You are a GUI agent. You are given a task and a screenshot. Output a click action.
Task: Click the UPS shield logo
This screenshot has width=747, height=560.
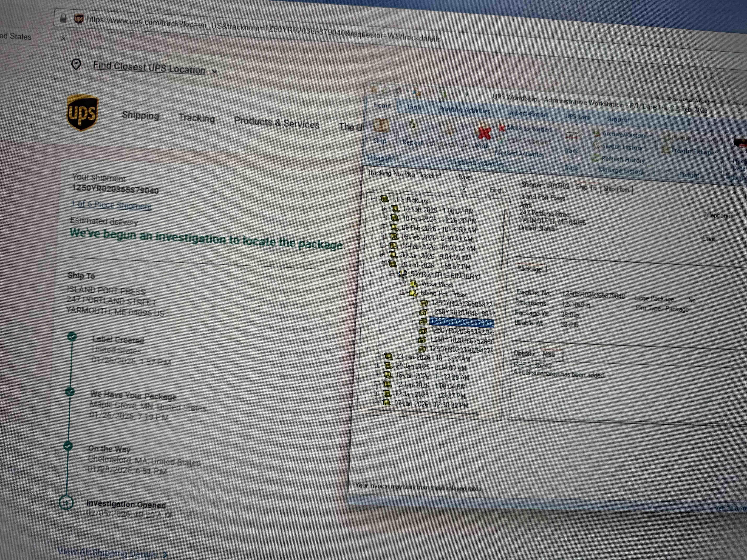(82, 112)
